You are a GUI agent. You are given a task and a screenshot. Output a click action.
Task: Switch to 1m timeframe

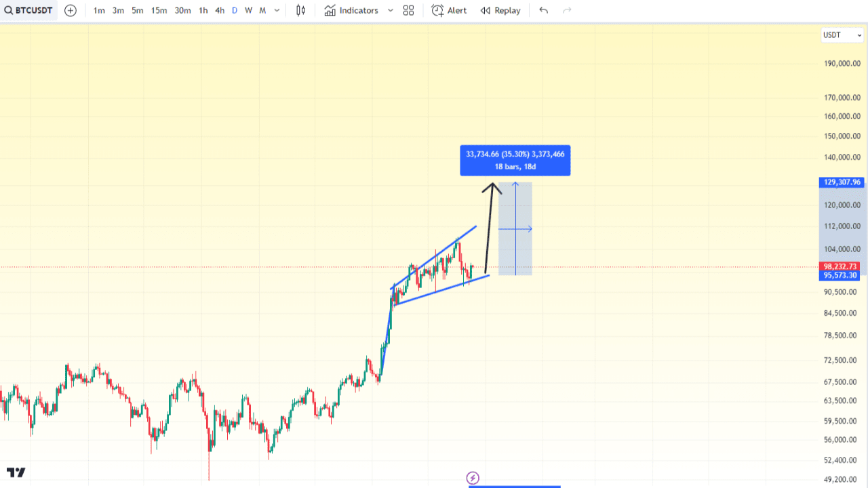click(x=99, y=10)
